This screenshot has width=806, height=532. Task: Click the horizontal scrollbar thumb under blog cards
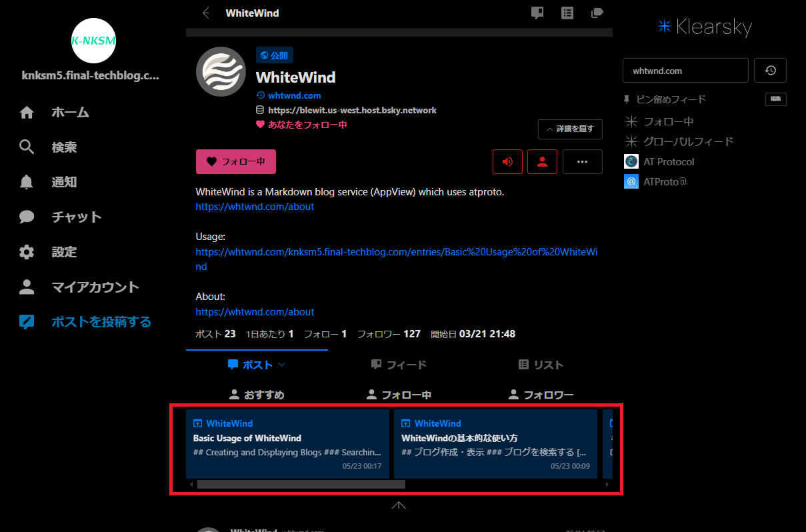tap(301, 484)
